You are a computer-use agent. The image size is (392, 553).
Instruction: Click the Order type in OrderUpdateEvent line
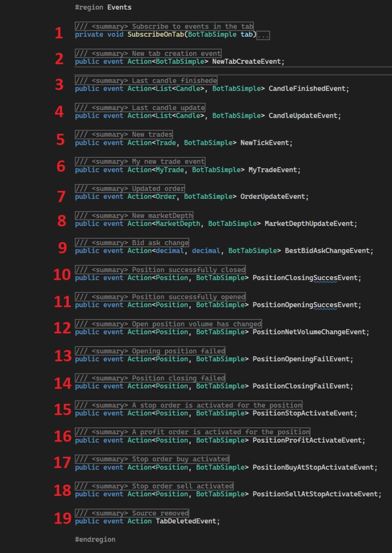pos(165,197)
